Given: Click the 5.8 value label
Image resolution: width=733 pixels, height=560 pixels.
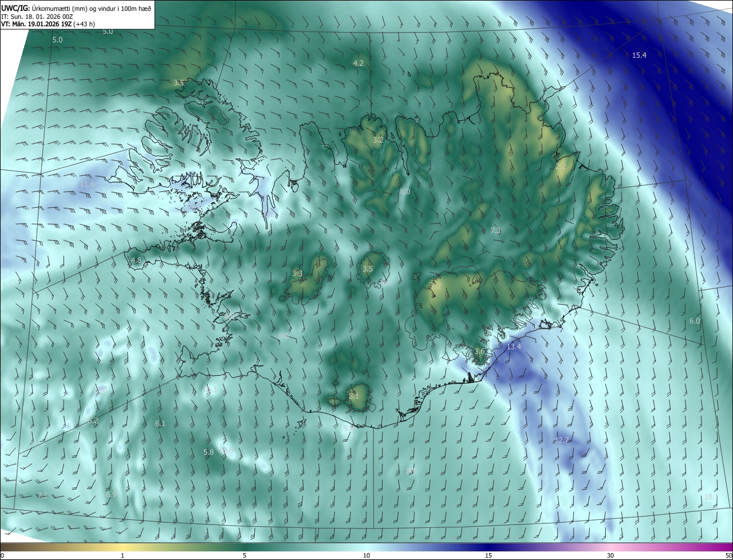Looking at the screenshot, I should pos(208,452).
